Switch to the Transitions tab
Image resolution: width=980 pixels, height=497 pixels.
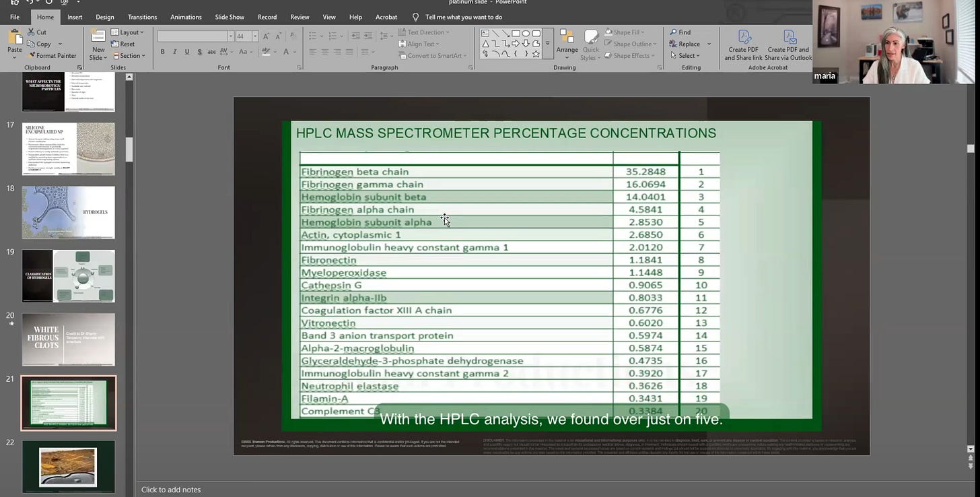pyautogui.click(x=142, y=17)
